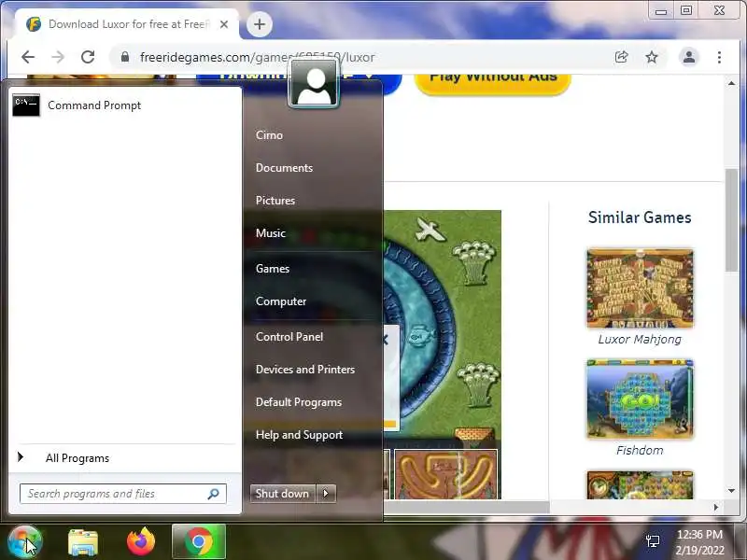The width and height of the screenshot is (747, 560).
Task: Go back in Chrome
Action: (28, 57)
